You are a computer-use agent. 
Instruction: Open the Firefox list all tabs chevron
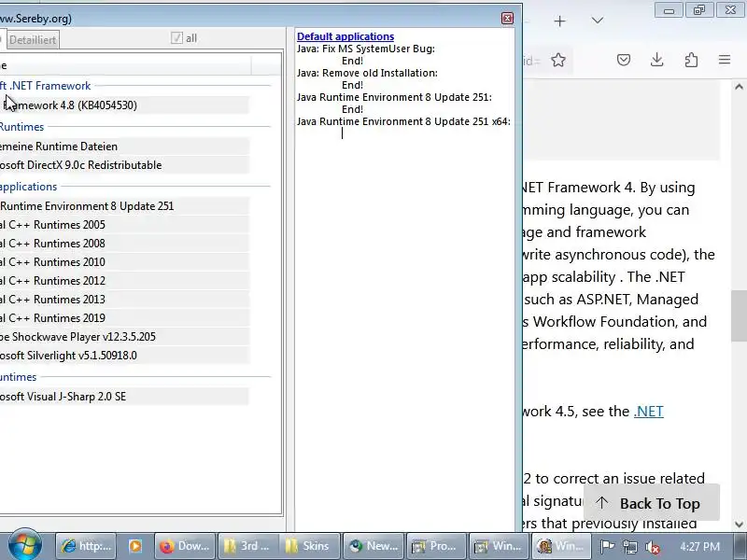(x=597, y=21)
